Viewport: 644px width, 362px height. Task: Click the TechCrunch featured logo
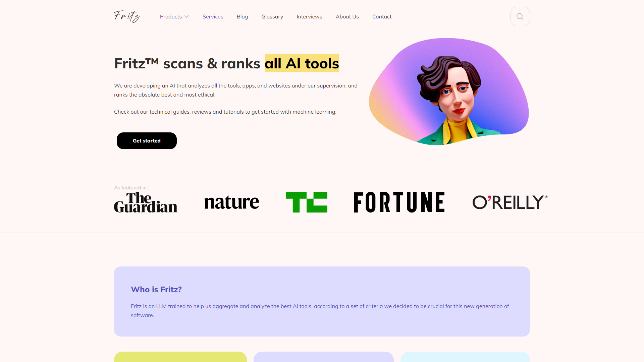(307, 202)
